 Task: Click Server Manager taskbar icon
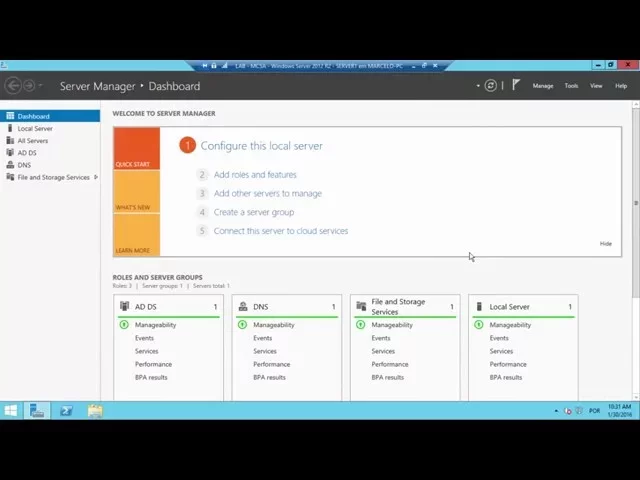pyautogui.click(x=37, y=411)
